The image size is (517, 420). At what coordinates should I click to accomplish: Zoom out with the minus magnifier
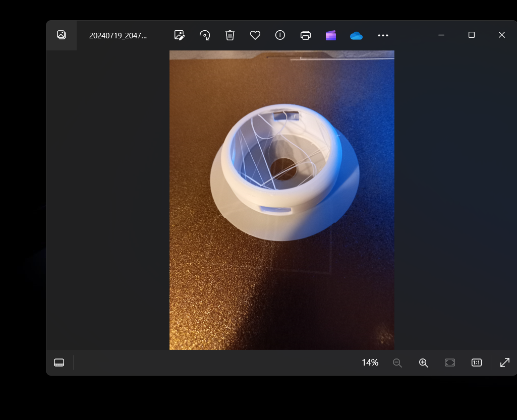click(397, 363)
